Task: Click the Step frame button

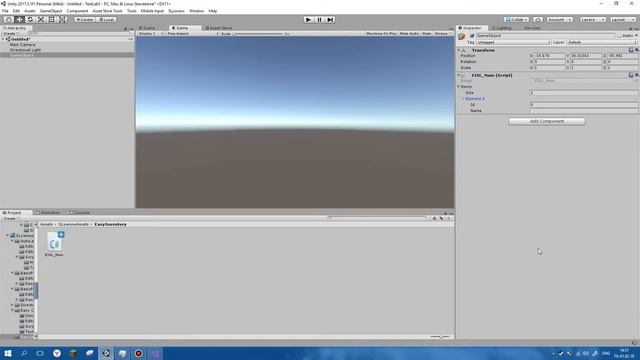Action: [330, 20]
